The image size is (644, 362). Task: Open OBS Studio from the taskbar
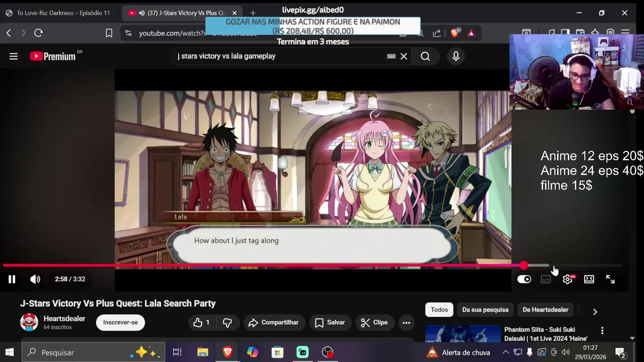point(328,352)
